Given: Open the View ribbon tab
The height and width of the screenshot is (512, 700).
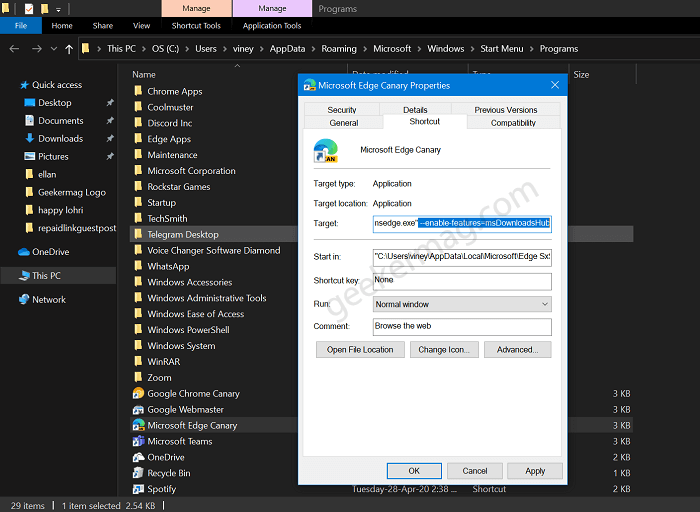Looking at the screenshot, I should [142, 25].
